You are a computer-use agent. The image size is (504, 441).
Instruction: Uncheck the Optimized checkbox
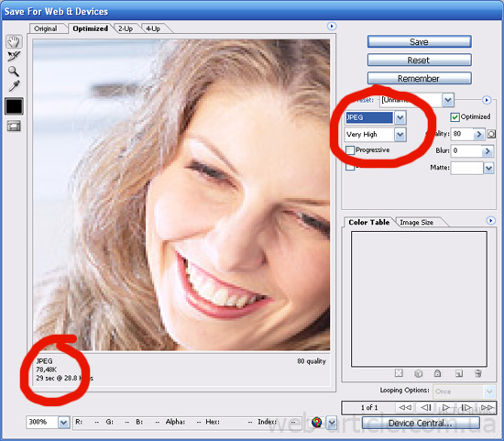[455, 117]
